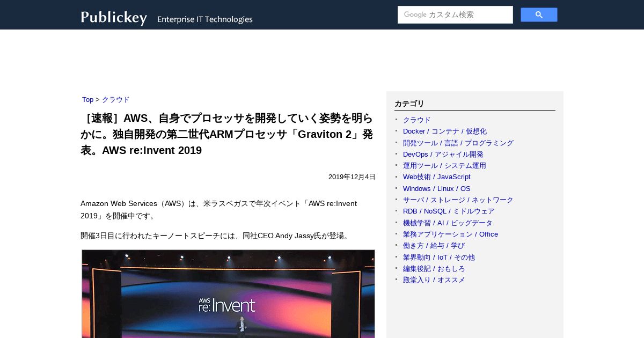Viewport: 644px width, 338px height.
Task: Open 殿堂入り / オススメ category
Action: (x=434, y=280)
